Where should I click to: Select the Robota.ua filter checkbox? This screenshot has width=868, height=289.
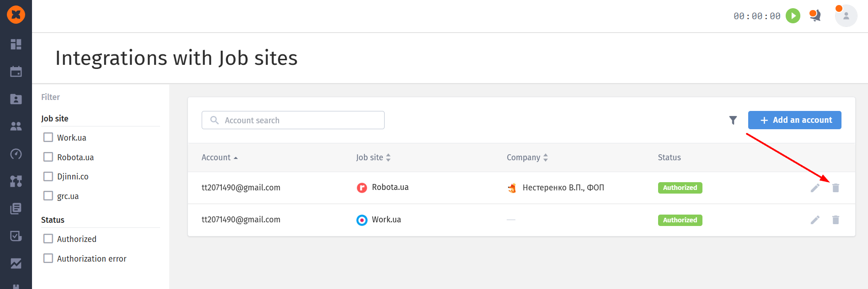point(48,157)
